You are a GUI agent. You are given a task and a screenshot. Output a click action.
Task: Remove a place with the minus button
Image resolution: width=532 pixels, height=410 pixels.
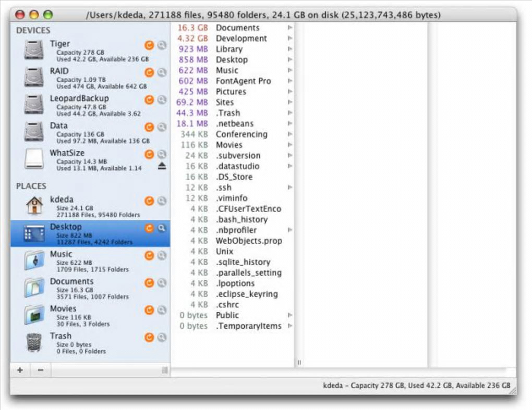41,370
